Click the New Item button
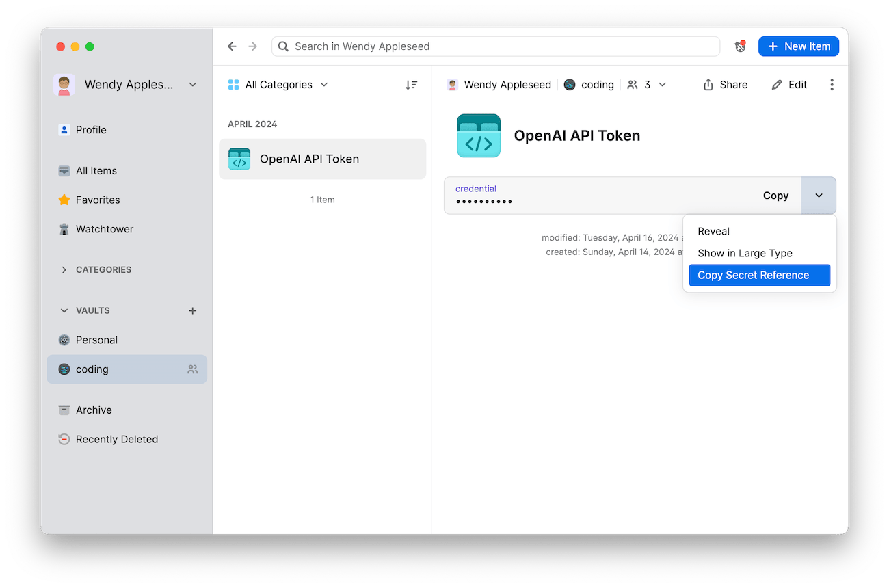Image resolution: width=889 pixels, height=588 pixels. pos(798,46)
